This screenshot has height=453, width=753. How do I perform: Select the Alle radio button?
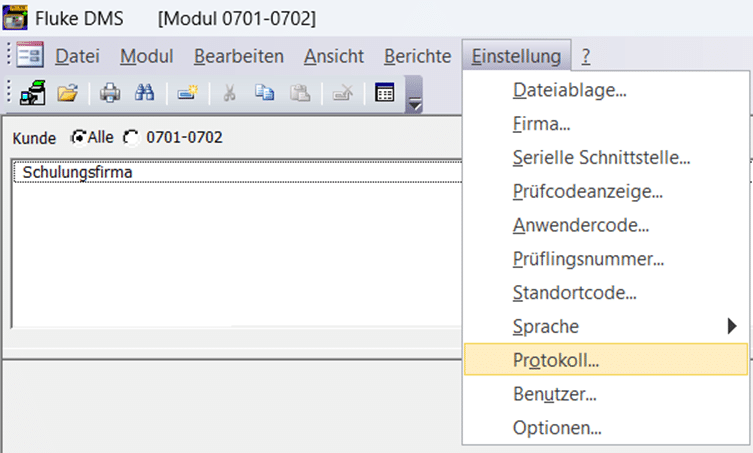77,137
